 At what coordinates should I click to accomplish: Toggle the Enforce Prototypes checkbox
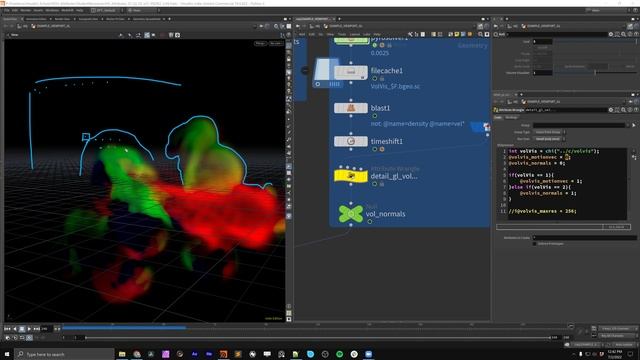535,244
